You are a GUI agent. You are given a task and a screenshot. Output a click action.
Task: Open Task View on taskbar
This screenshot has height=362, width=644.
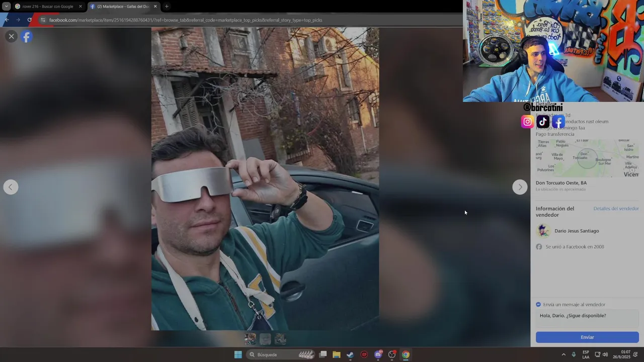(x=323, y=354)
